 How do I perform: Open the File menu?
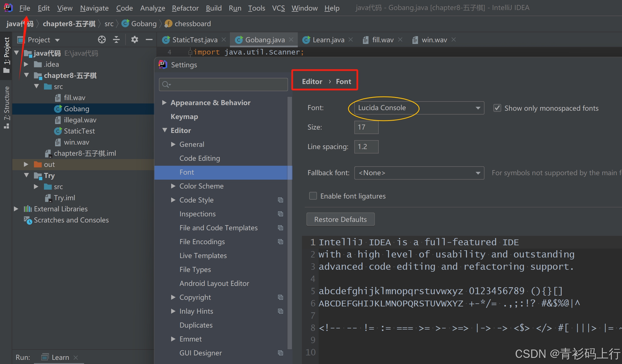pos(24,8)
